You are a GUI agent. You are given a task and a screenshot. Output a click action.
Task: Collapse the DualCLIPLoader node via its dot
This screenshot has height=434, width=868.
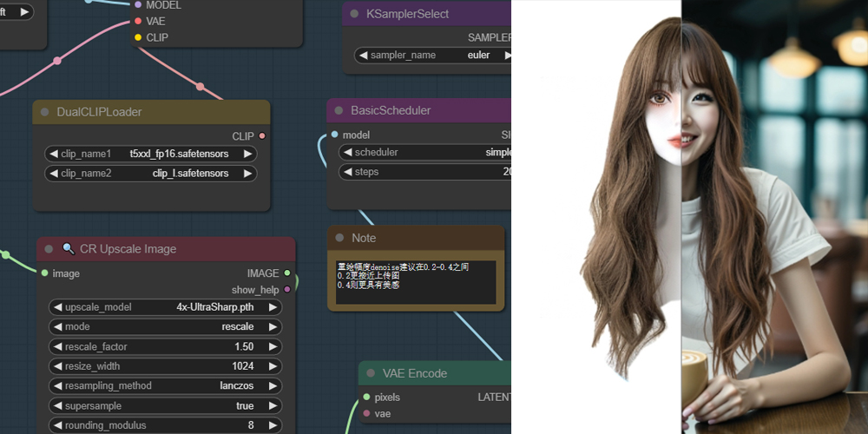[x=45, y=112]
